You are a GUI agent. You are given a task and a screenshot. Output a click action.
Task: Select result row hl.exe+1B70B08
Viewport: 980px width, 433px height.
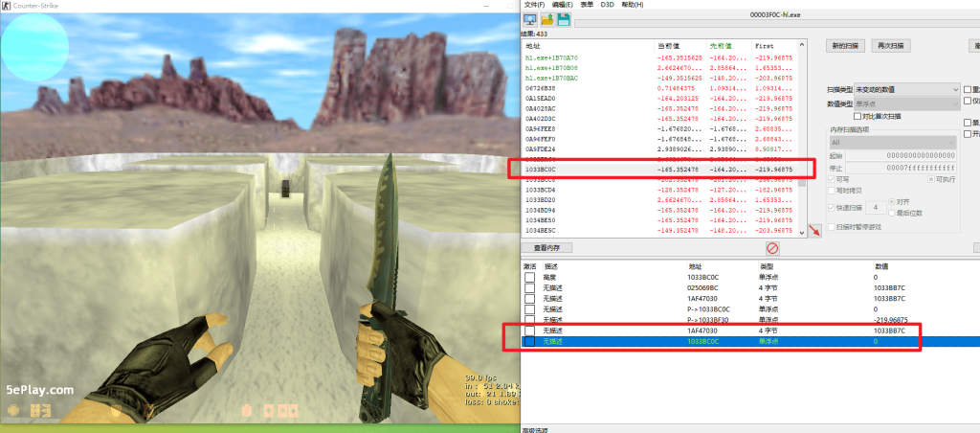pyautogui.click(x=660, y=68)
